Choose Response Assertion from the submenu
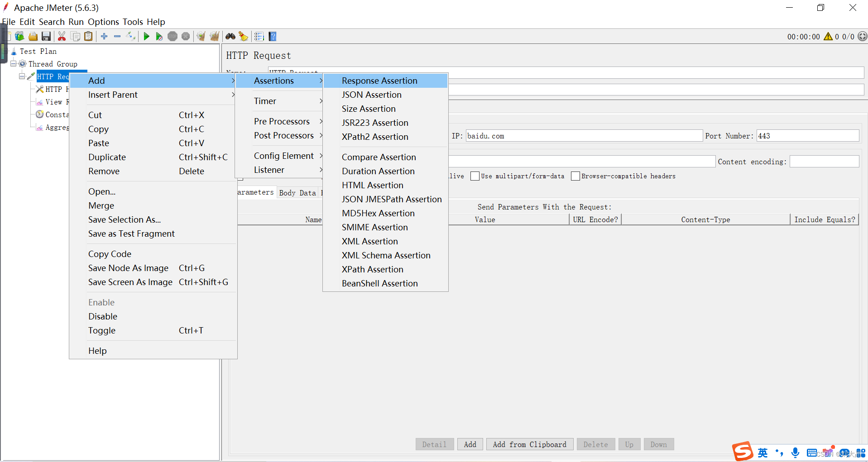The height and width of the screenshot is (462, 868). [x=385, y=81]
